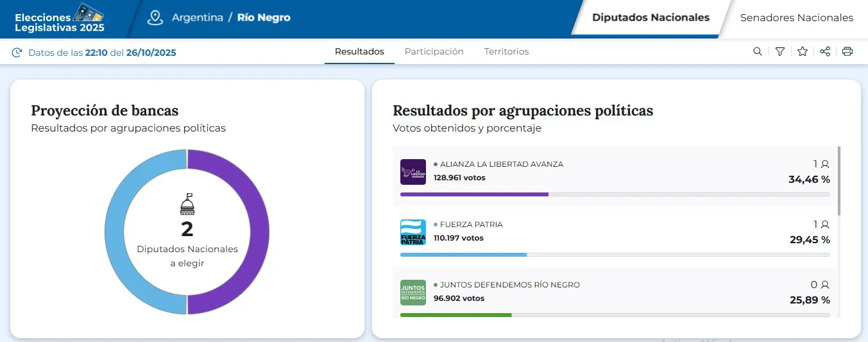The height and width of the screenshot is (342, 868).
Task: Click the search magnifier icon
Action: pos(758,52)
